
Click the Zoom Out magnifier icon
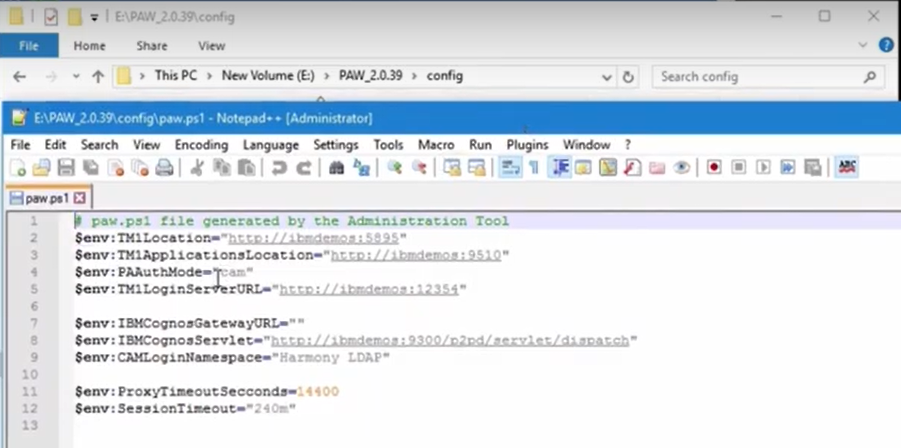click(419, 168)
